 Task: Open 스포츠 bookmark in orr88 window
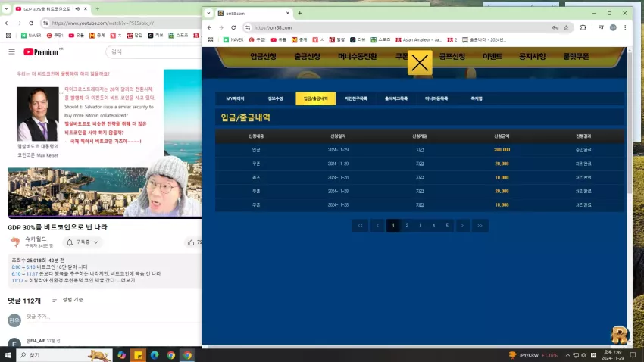pos(380,40)
